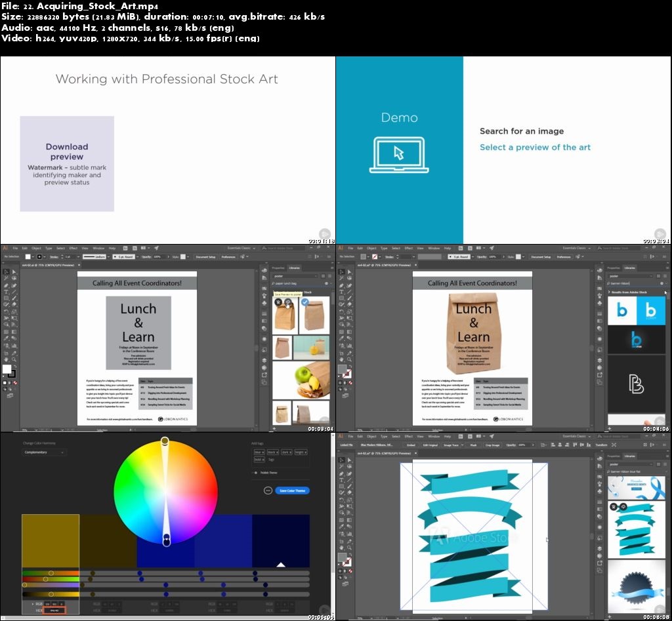Screen dimensions: 672x621
Task: Click the Adobe Illustrator Ai logo above the ribbon artwork
Action: click(341, 436)
